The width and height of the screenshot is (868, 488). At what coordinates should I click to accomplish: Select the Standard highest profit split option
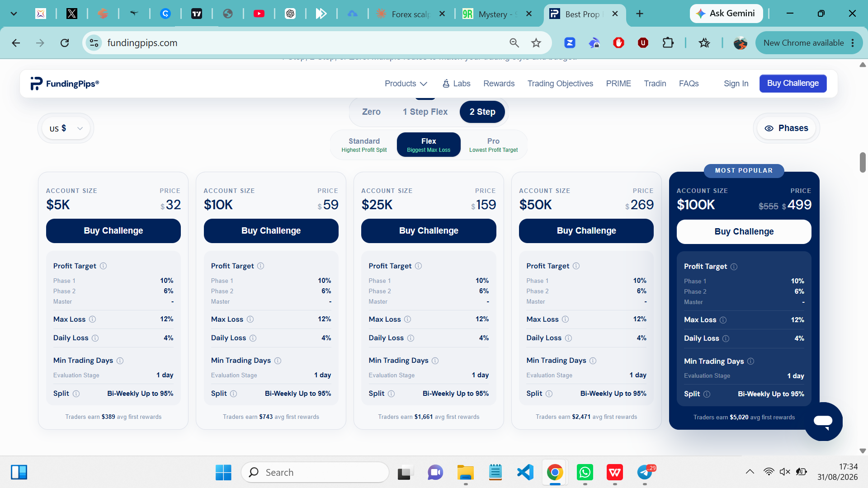coord(364,145)
